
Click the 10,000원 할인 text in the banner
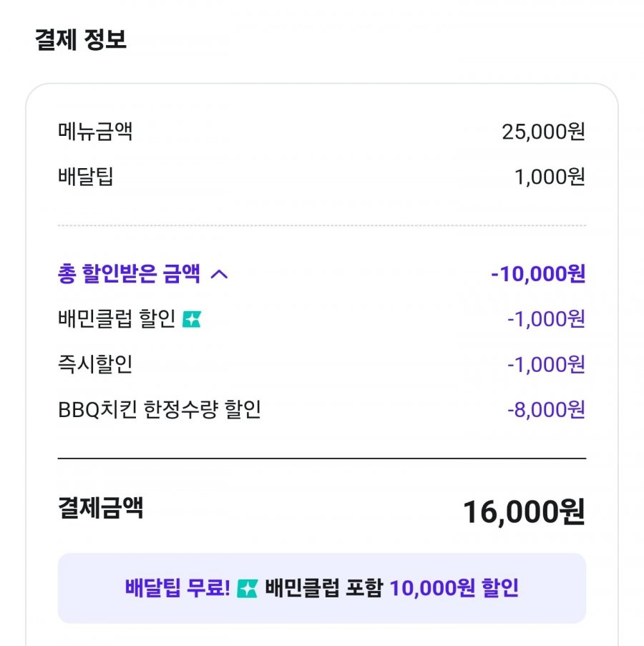(454, 588)
